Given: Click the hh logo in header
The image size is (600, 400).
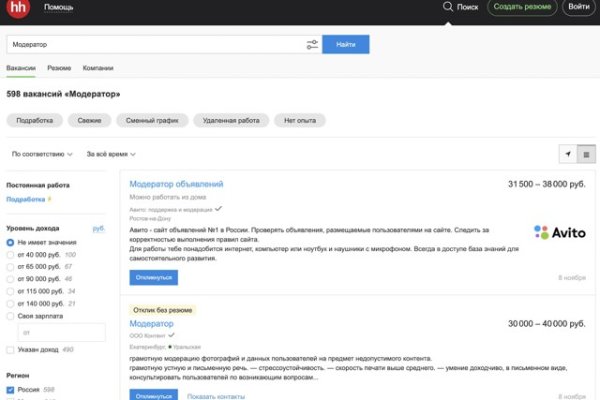Looking at the screenshot, I should pyautogui.click(x=18, y=8).
